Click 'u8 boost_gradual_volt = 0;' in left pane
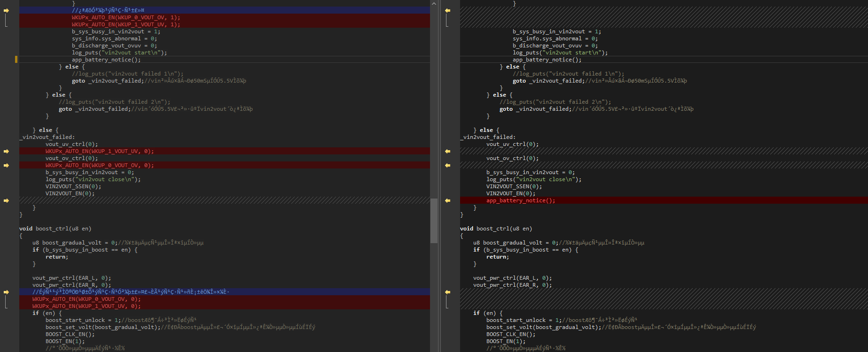This screenshot has width=868, height=352. click(x=75, y=243)
